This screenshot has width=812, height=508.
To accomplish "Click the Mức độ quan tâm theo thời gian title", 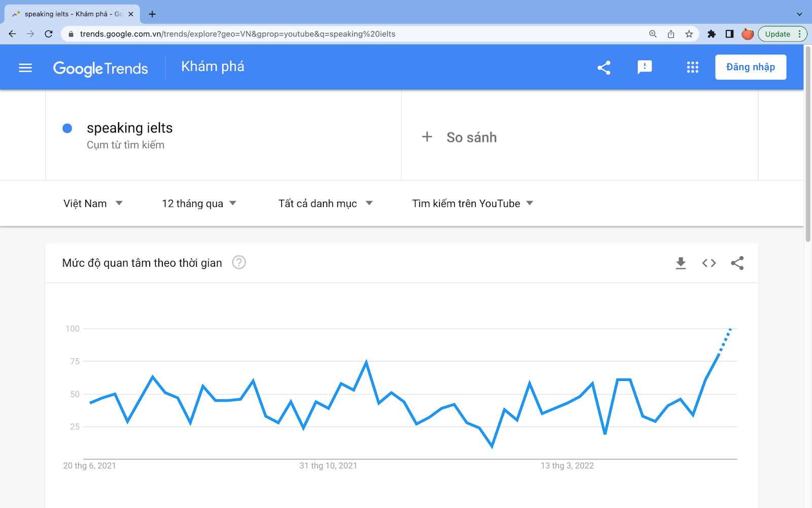I will [x=142, y=263].
